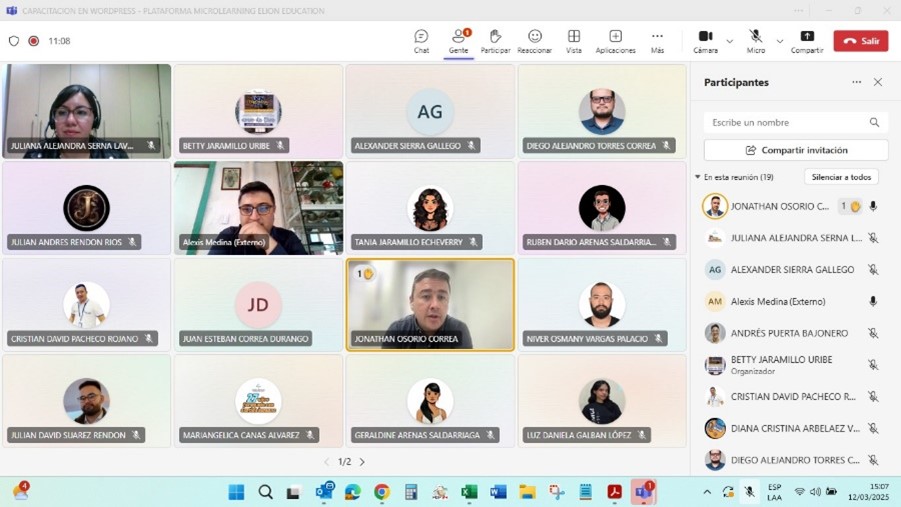Open the Vista layout options
The height and width of the screenshot is (507, 901).
(573, 40)
